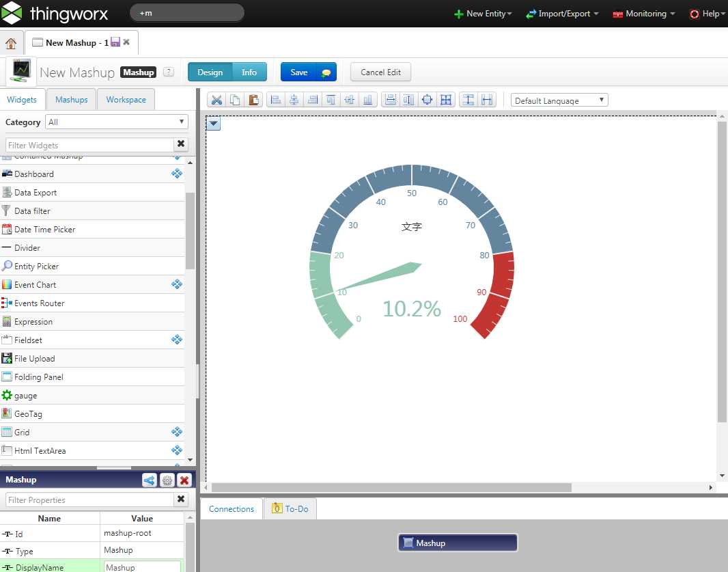
Task: Align selected widgets to top edge
Action: (331, 100)
